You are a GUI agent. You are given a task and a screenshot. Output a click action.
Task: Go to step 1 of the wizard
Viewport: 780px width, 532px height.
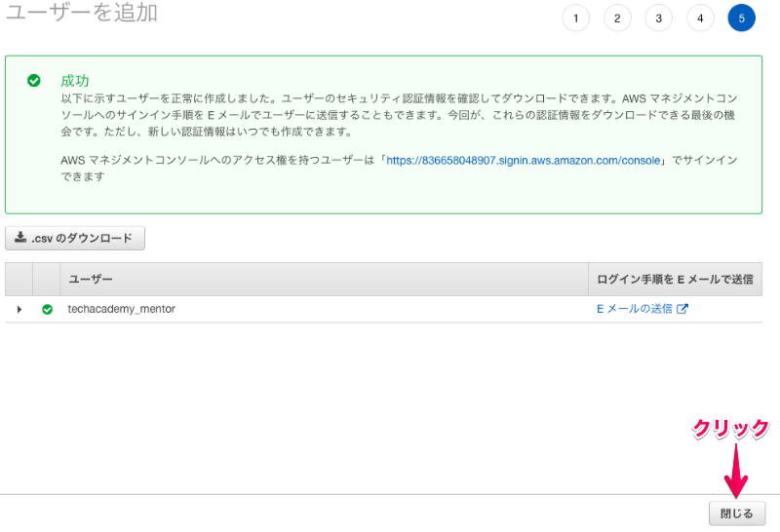click(575, 19)
